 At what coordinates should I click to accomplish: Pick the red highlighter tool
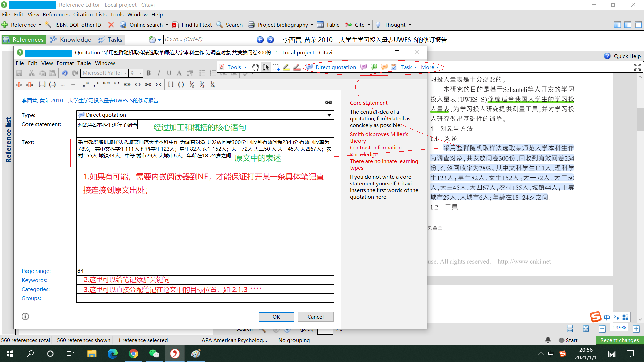click(297, 67)
